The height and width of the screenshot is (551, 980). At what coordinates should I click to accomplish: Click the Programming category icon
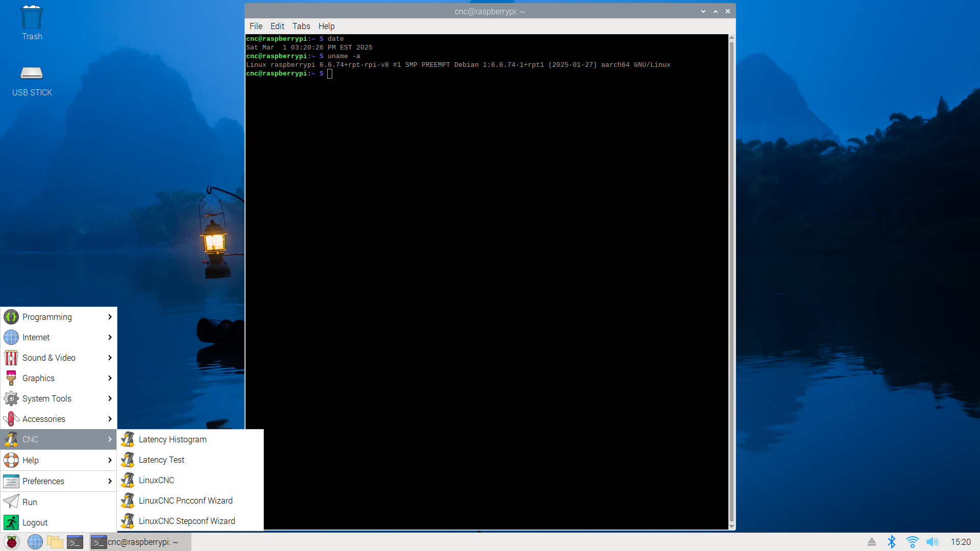pyautogui.click(x=11, y=317)
